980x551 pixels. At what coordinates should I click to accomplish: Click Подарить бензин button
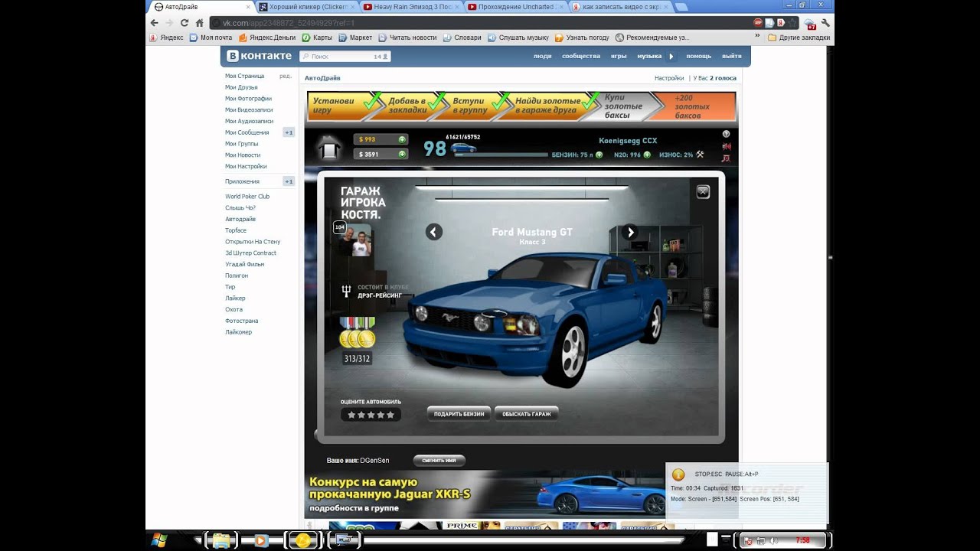click(x=459, y=414)
